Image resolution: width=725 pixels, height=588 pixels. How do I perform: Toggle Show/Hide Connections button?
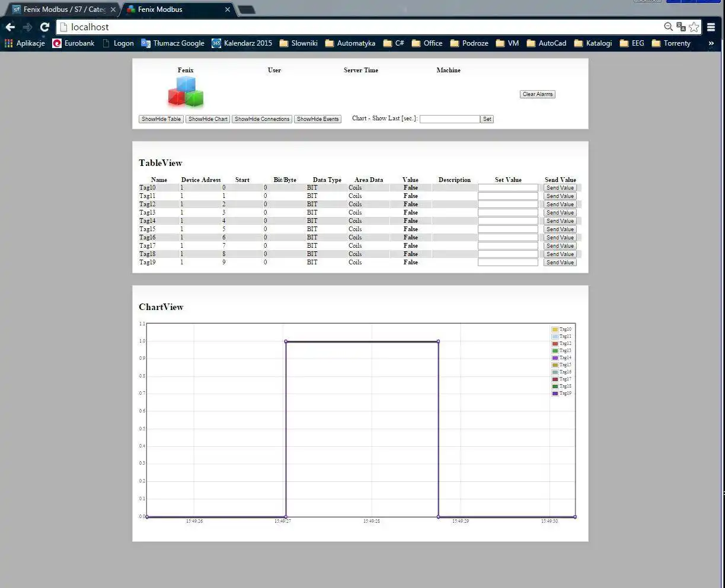tap(262, 119)
